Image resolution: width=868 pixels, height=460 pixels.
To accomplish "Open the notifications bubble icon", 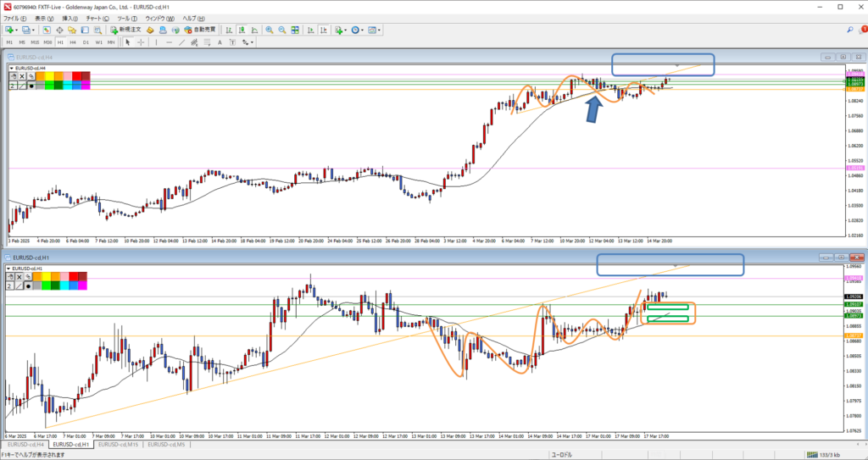I will tap(861, 30).
